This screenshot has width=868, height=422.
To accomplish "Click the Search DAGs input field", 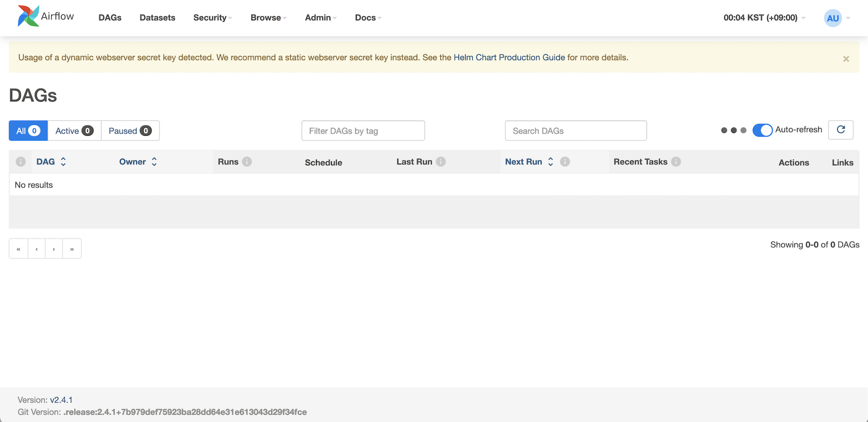I will (x=576, y=131).
